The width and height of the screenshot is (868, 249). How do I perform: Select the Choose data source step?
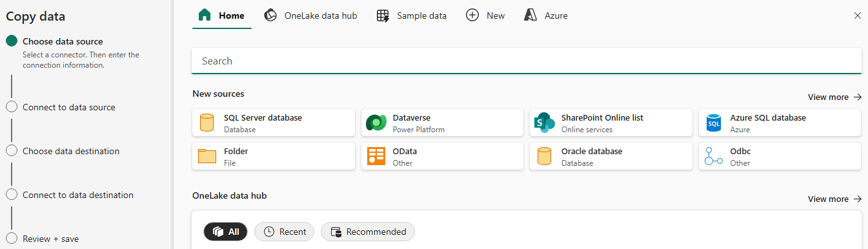(63, 41)
